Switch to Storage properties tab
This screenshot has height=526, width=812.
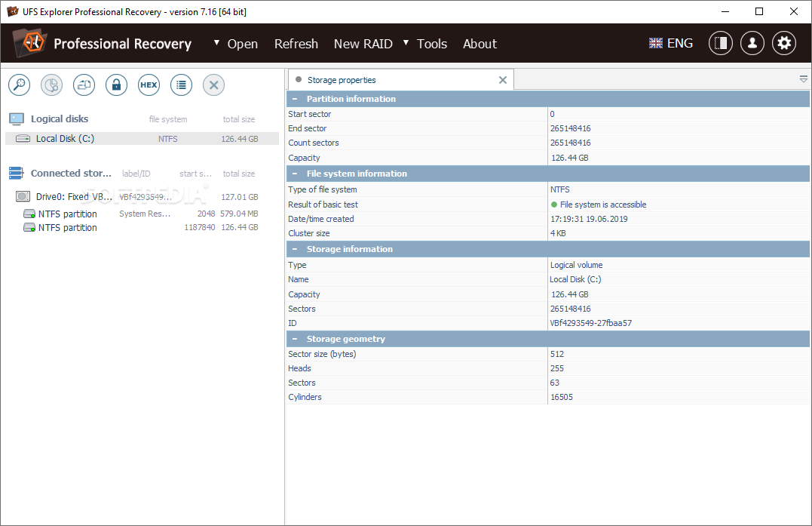click(x=401, y=80)
